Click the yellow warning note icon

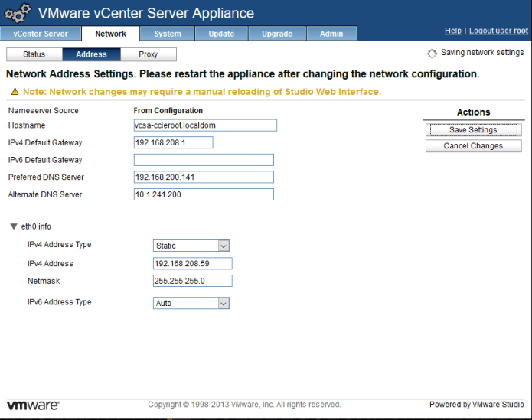click(x=15, y=92)
